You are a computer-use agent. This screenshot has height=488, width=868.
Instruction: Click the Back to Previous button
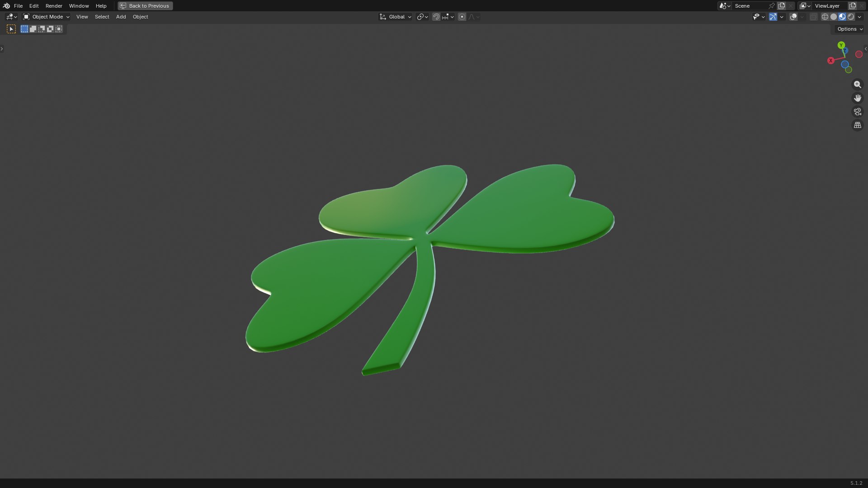tap(145, 6)
